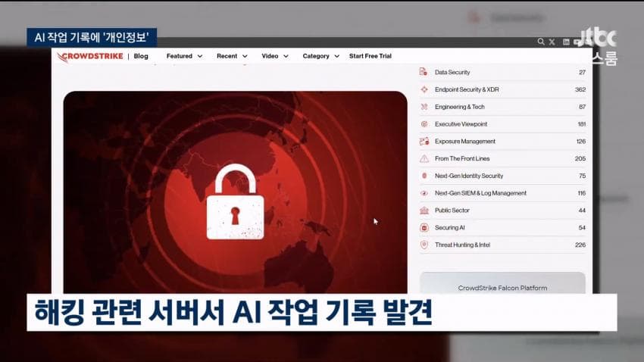Click the 116 count for Next-Gen SIEM
This screenshot has width=644, height=362.
(581, 193)
